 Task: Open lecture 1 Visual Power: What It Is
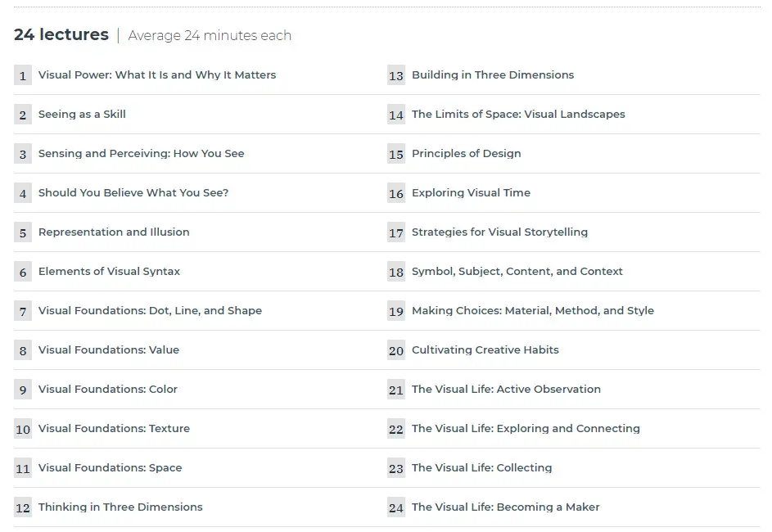coord(157,74)
